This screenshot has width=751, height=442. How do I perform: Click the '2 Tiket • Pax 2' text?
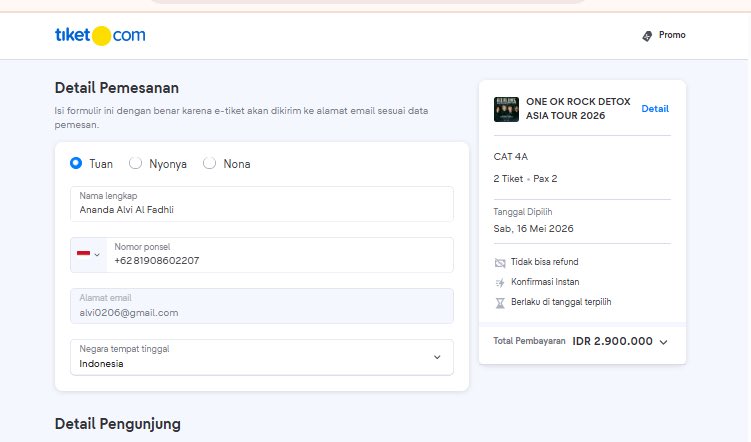pos(525,179)
